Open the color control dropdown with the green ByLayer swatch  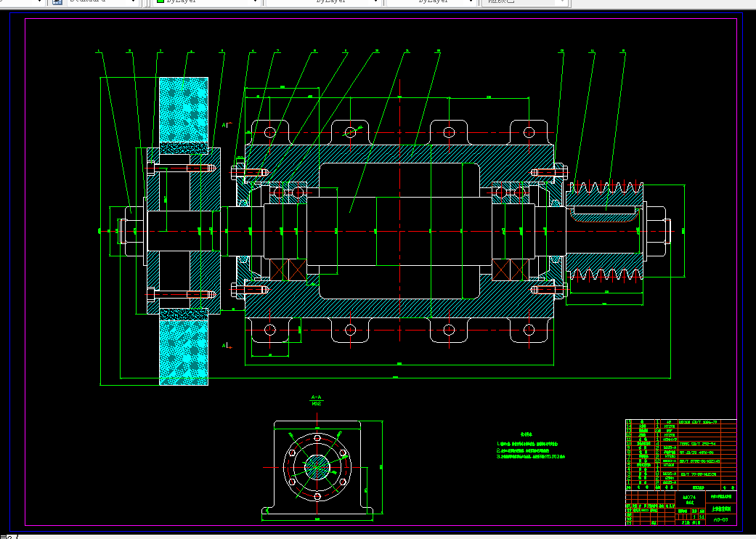(208, 2)
